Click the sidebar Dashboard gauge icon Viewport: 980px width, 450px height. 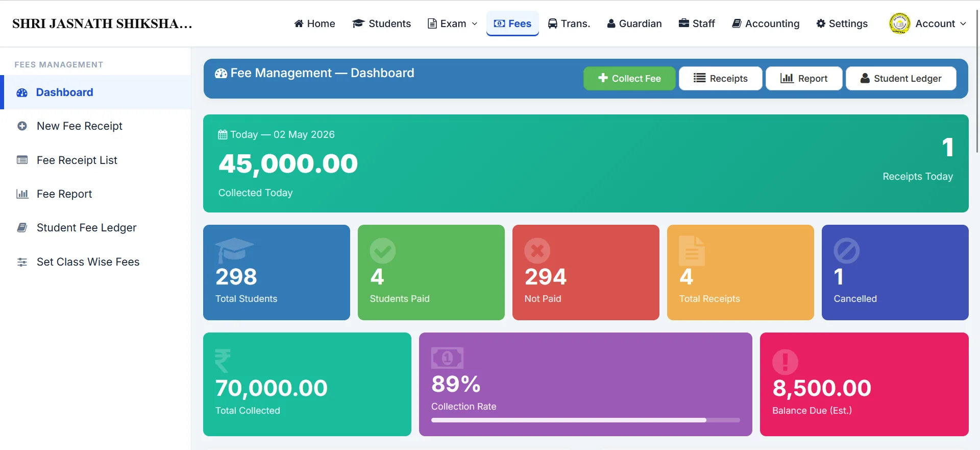tap(22, 92)
